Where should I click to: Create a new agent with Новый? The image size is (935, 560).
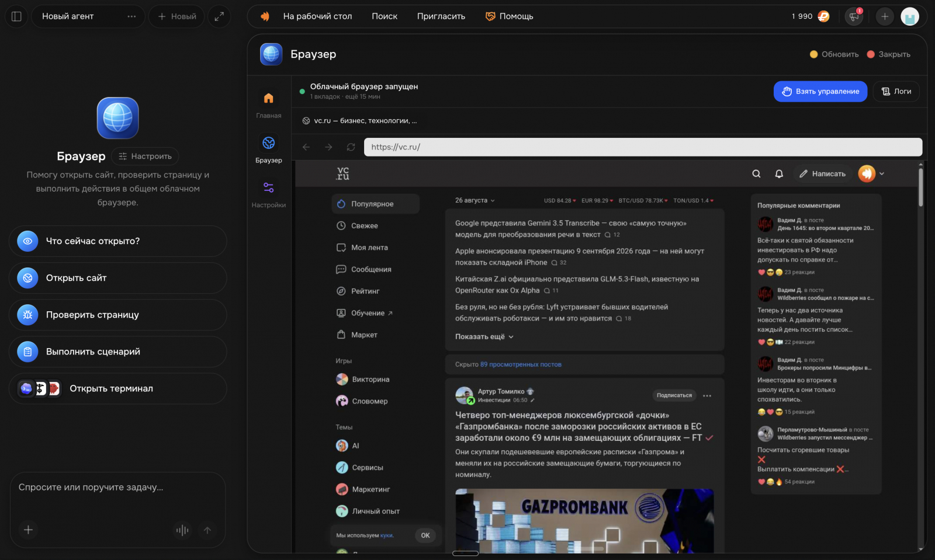click(x=176, y=16)
